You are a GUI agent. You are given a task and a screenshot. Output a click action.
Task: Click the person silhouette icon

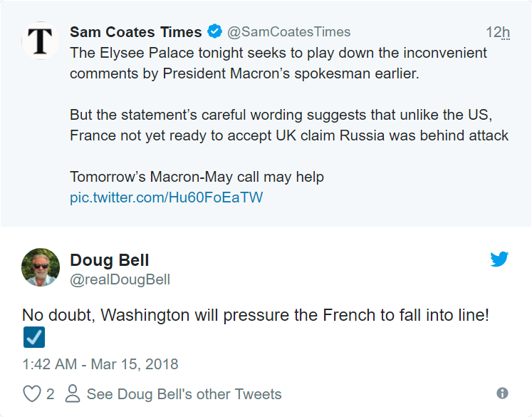[x=72, y=394]
